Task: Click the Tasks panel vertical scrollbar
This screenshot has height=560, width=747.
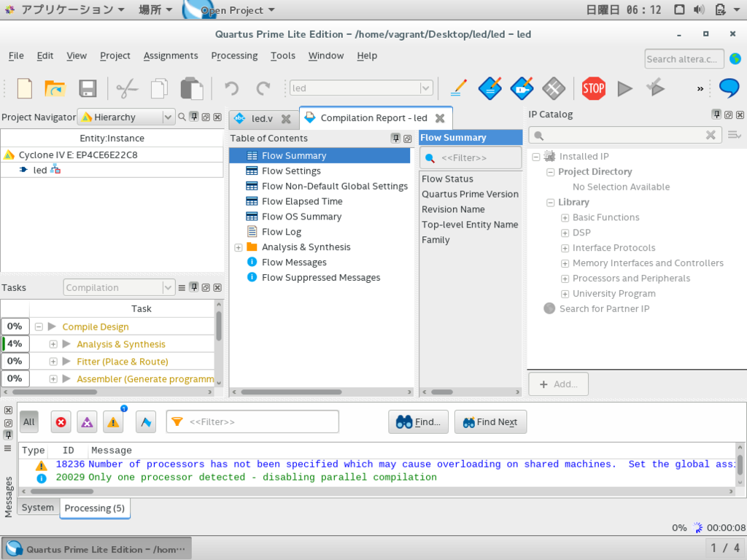Action: coord(219,326)
